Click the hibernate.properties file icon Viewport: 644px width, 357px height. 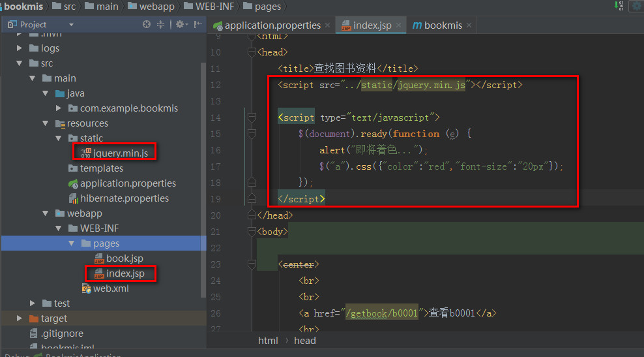pyautogui.click(x=73, y=198)
